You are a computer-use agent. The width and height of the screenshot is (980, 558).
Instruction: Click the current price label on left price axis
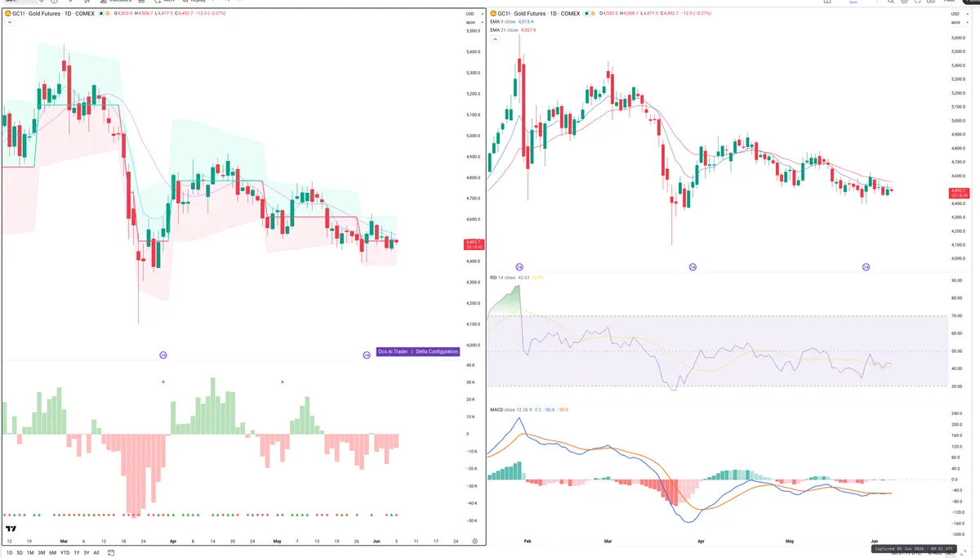tap(474, 244)
